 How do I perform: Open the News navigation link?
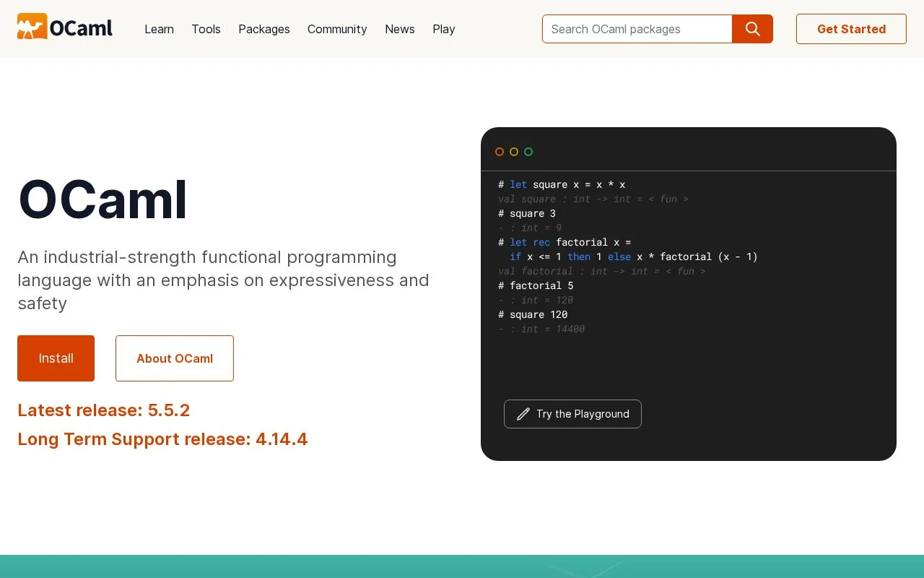400,29
